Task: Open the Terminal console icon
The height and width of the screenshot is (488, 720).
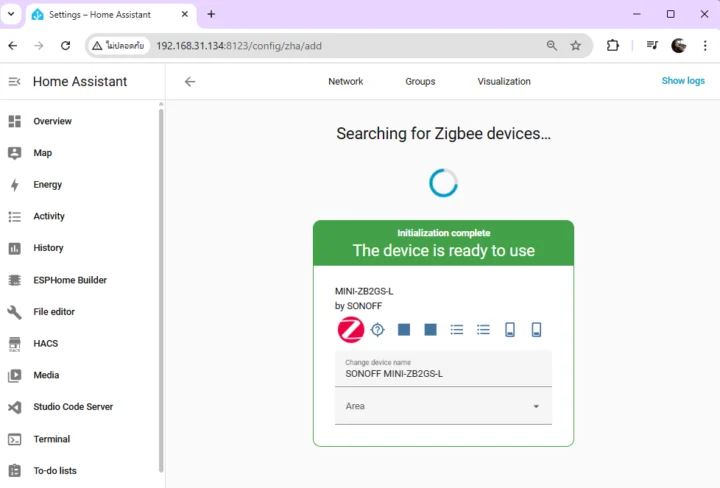Action: tap(15, 439)
